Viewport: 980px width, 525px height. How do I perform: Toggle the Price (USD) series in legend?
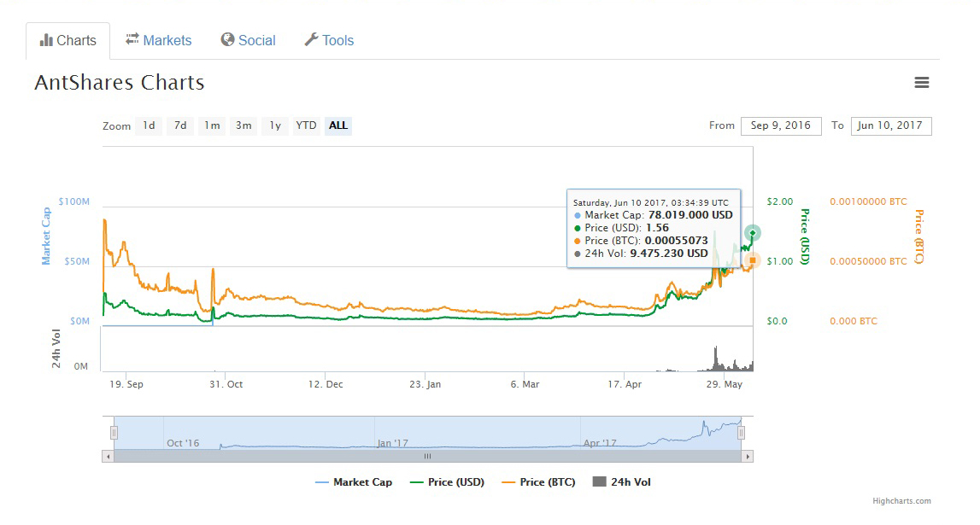click(x=447, y=482)
